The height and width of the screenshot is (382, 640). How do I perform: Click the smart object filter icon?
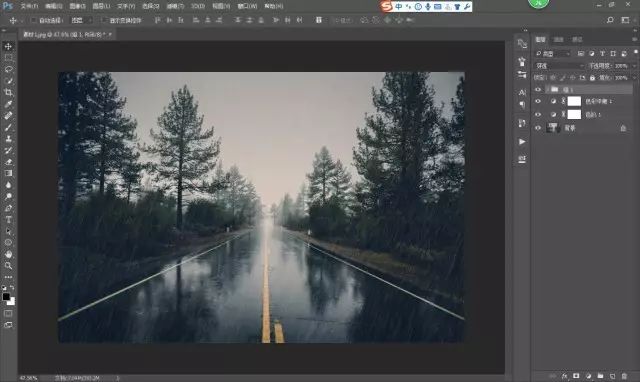(624, 53)
